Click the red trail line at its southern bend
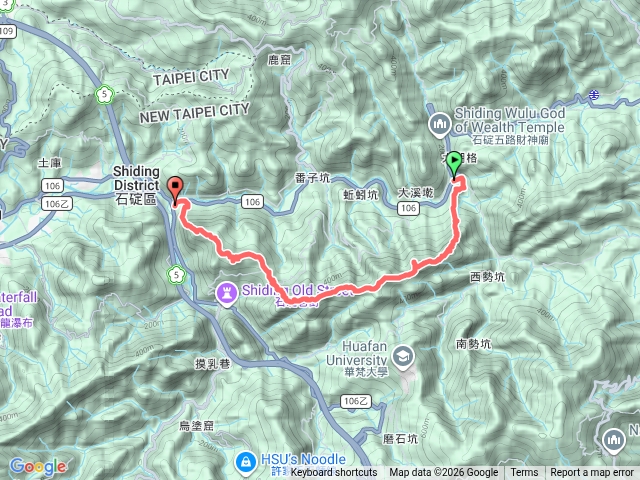 (x=295, y=302)
